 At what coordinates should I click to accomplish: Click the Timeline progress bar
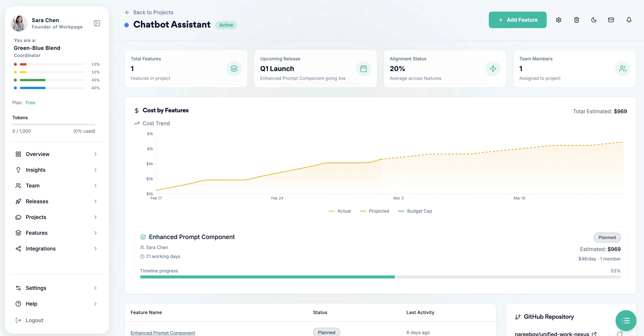tap(380, 277)
